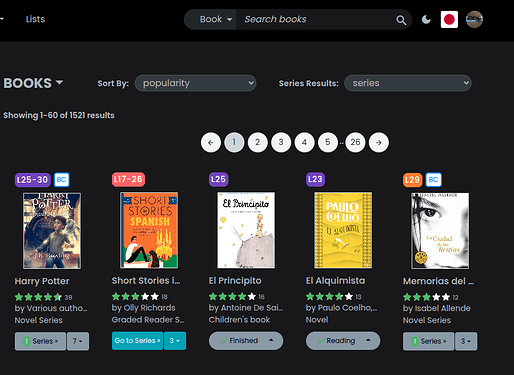
Task: Toggle the Finished status on El Principito
Action: [x=246, y=341]
